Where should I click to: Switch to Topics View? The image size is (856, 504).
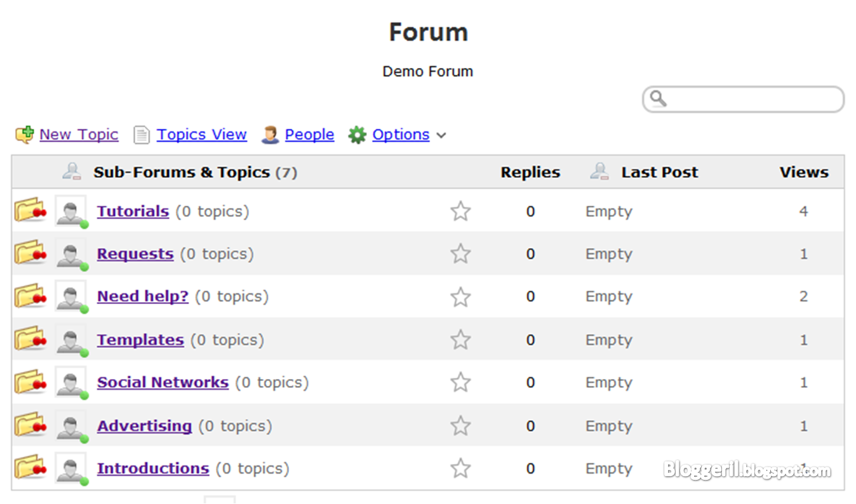click(202, 135)
